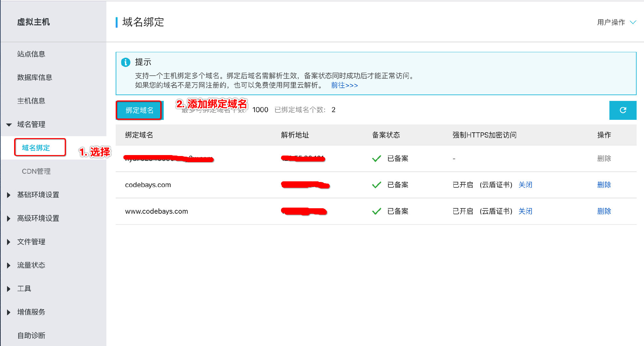Viewport: 644px width, 346px height.
Task: Expand the 高级环境设置 section
Action: [38, 218]
